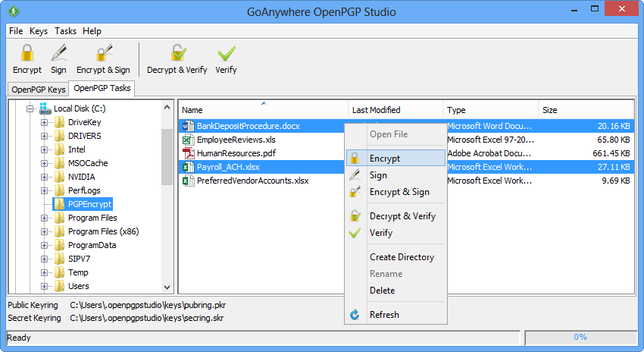
Task: Expand the Users folder in tree
Action: (x=45, y=287)
